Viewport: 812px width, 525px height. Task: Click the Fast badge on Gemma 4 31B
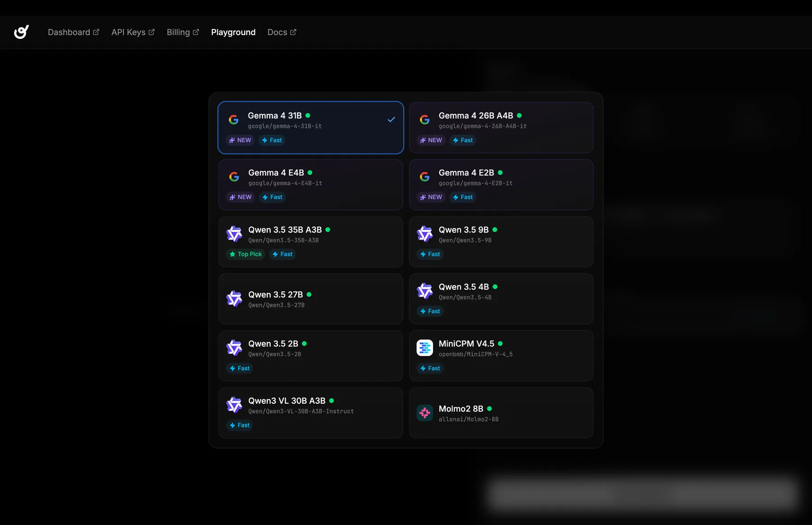click(272, 140)
